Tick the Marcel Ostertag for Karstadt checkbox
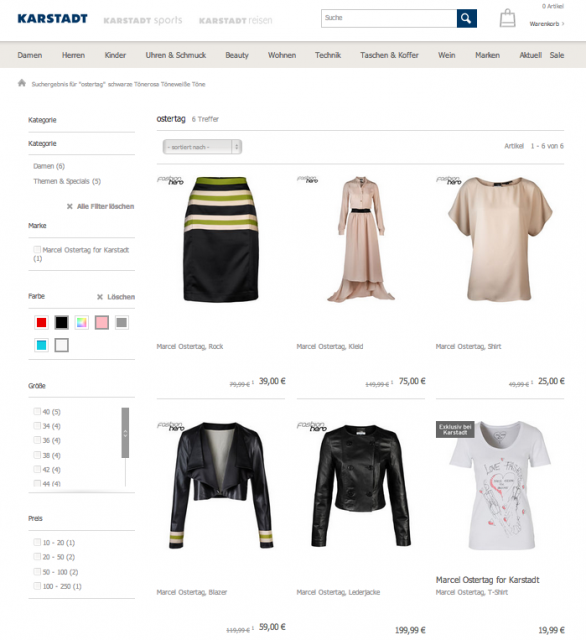Viewport: 586px width, 640px height. pyautogui.click(x=37, y=249)
